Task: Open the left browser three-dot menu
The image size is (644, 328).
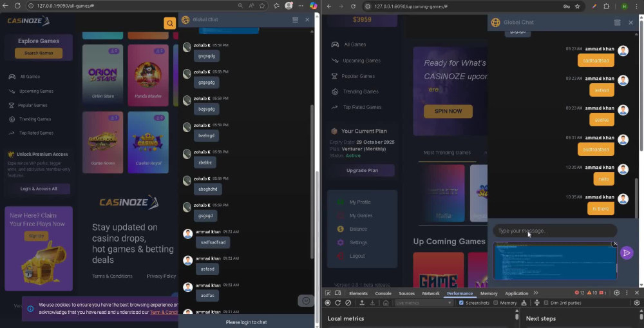Action: (x=301, y=6)
